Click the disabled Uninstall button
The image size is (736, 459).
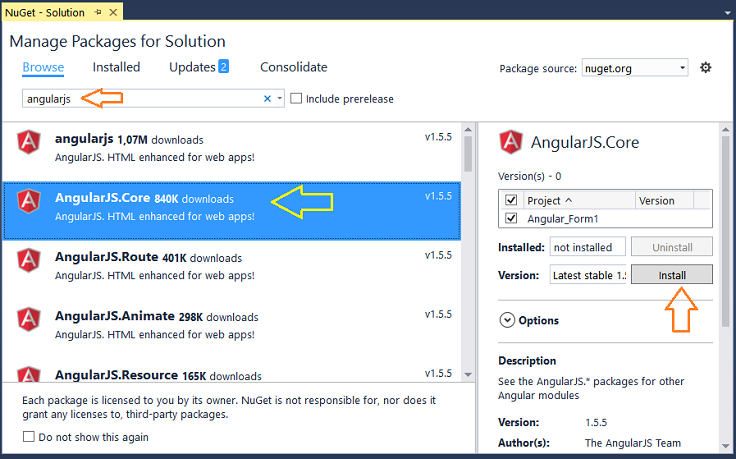(672, 247)
